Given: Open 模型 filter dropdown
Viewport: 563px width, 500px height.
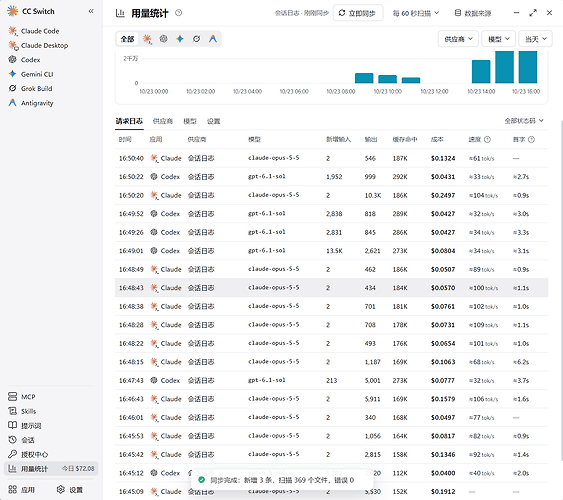Looking at the screenshot, I should tap(498, 39).
